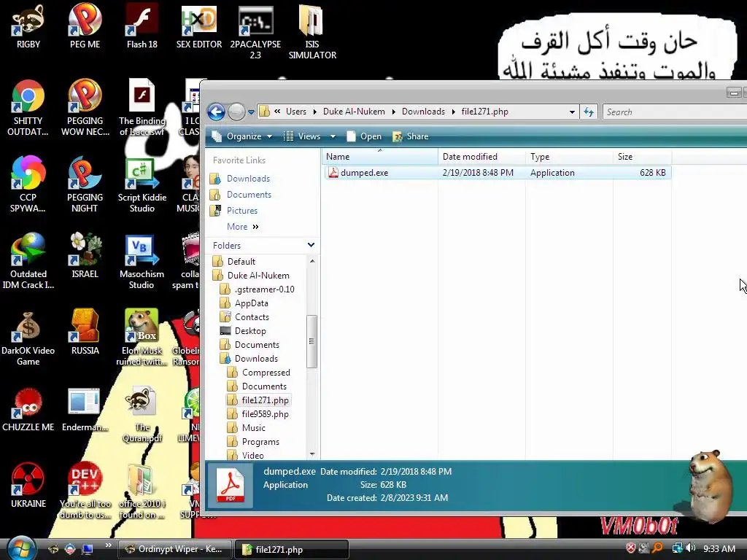Open The Quran.pdf desktop file
The height and width of the screenshot is (560, 747).
(x=142, y=414)
